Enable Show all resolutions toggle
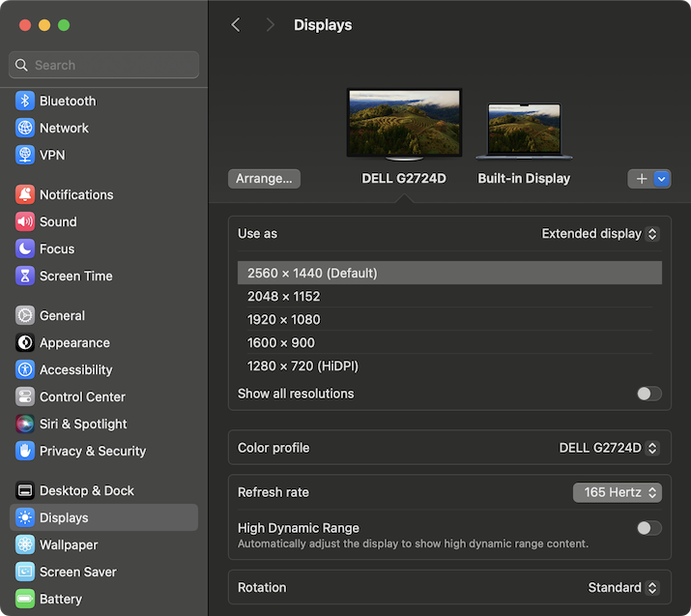The image size is (691, 616). [x=648, y=394]
